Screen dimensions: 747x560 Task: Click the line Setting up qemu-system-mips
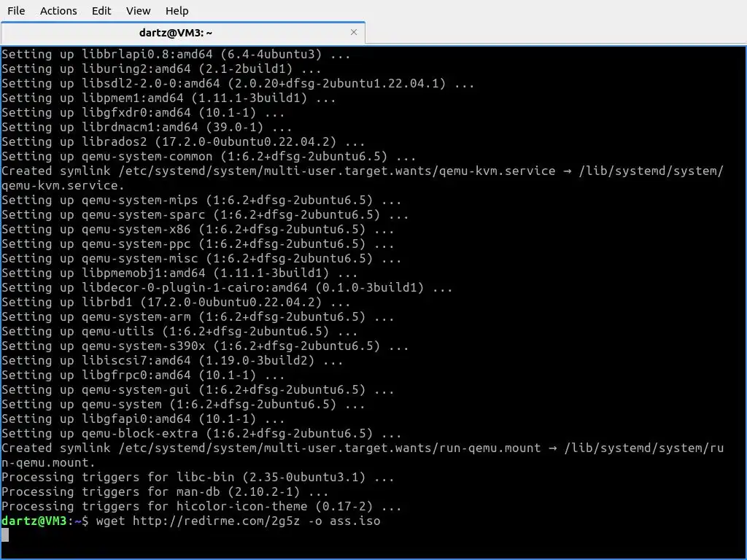pyautogui.click(x=201, y=200)
